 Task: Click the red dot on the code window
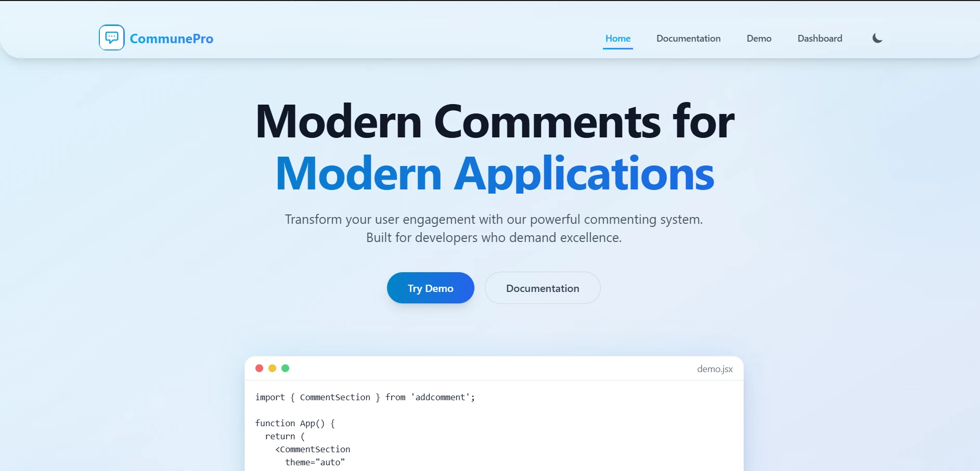coord(260,368)
